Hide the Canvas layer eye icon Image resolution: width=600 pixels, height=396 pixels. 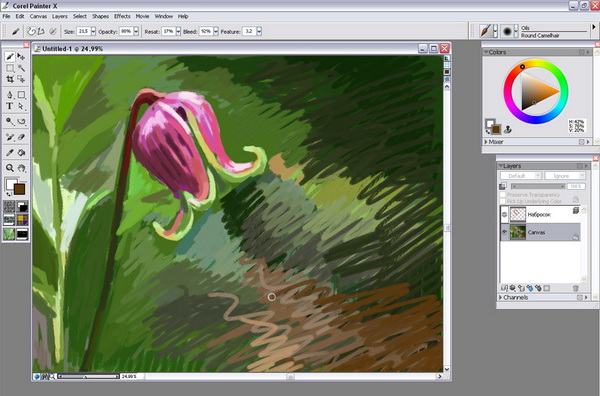504,232
